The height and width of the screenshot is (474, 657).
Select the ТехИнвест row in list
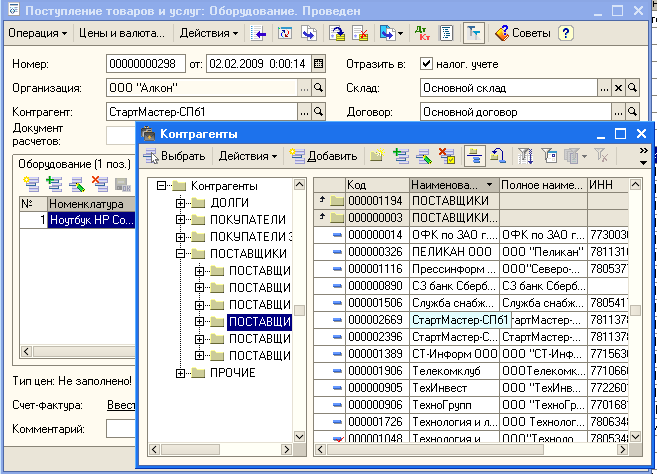coord(440,388)
